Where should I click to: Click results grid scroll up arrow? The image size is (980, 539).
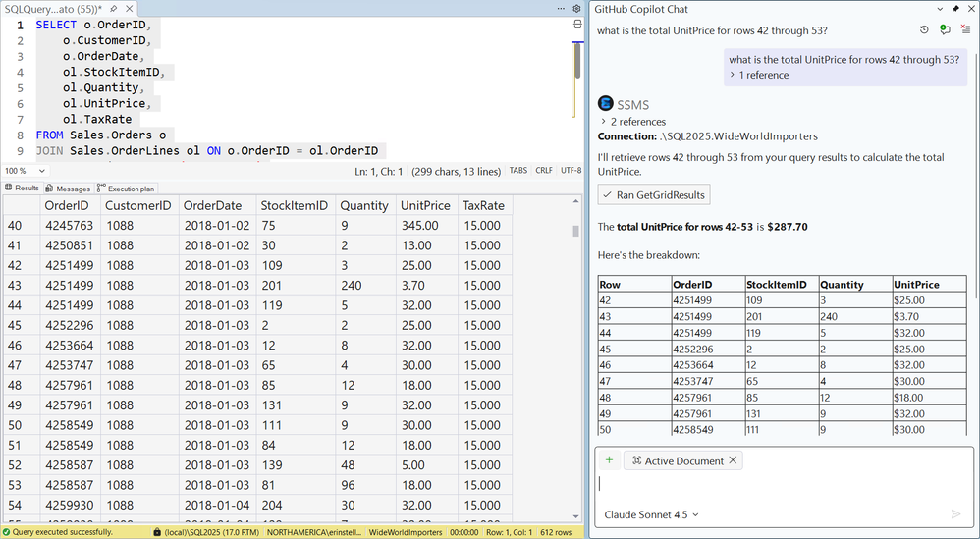coord(576,201)
